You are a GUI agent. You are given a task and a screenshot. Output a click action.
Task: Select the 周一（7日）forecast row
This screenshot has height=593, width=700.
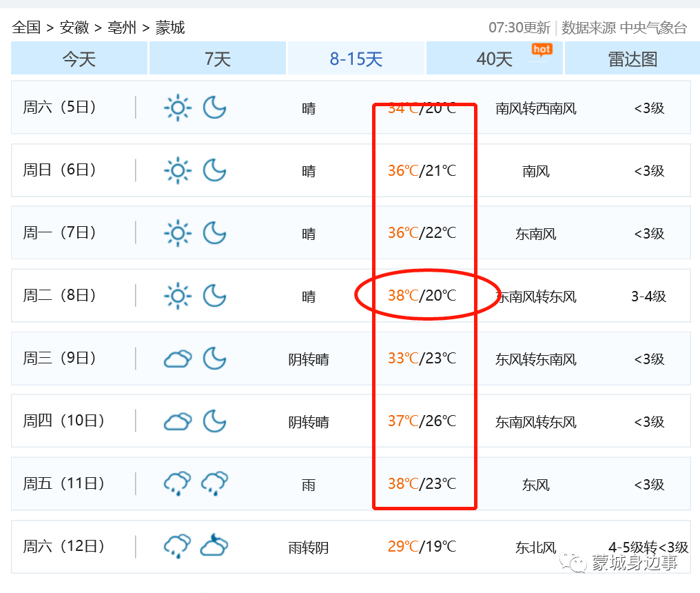coord(350,233)
